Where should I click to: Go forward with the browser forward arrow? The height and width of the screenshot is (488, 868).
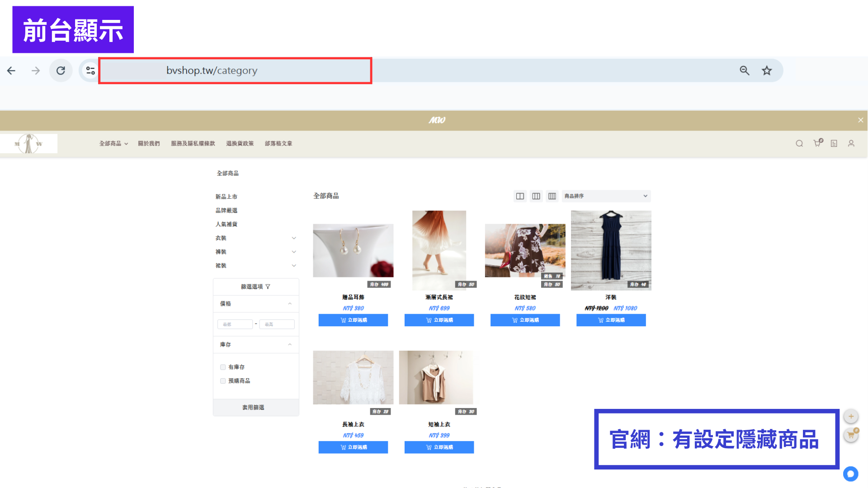tap(36, 70)
